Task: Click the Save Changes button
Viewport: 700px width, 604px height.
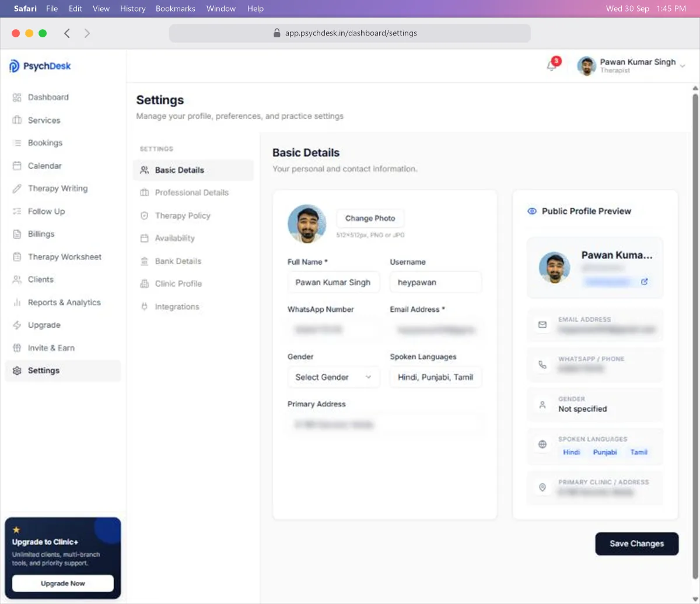Action: [637, 543]
